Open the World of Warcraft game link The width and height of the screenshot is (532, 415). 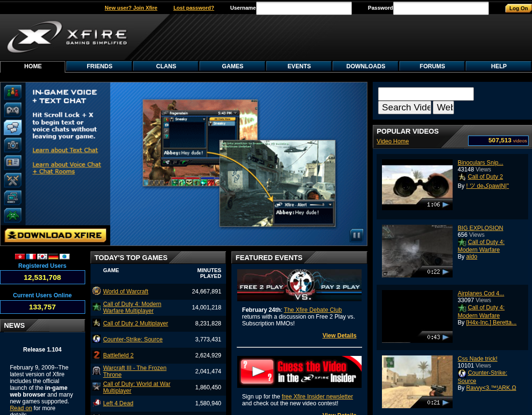125,291
